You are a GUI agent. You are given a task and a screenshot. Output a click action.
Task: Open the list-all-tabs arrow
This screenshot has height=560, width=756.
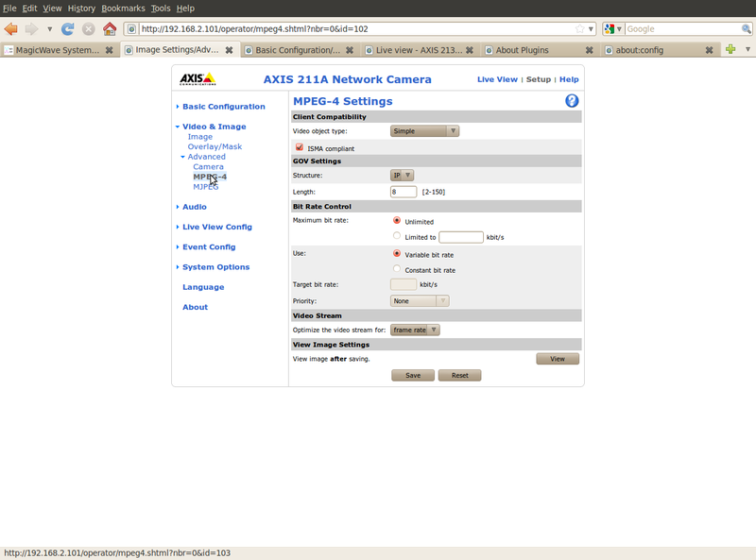pyautogui.click(x=747, y=49)
